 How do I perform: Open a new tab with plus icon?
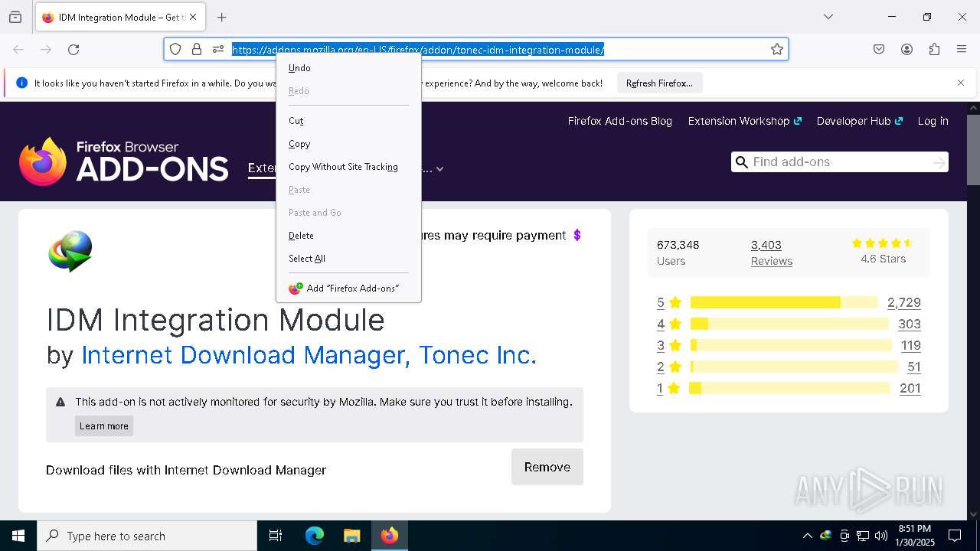pyautogui.click(x=221, y=17)
